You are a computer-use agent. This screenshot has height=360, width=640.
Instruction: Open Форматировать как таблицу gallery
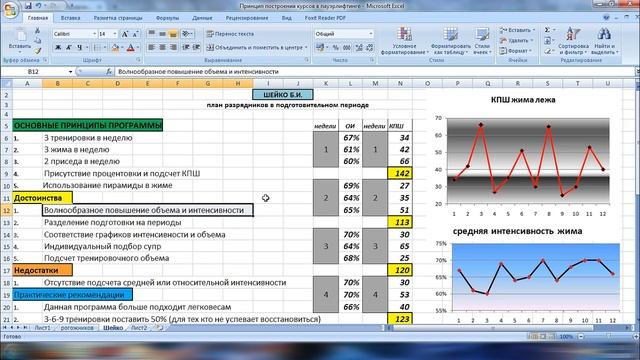click(450, 41)
